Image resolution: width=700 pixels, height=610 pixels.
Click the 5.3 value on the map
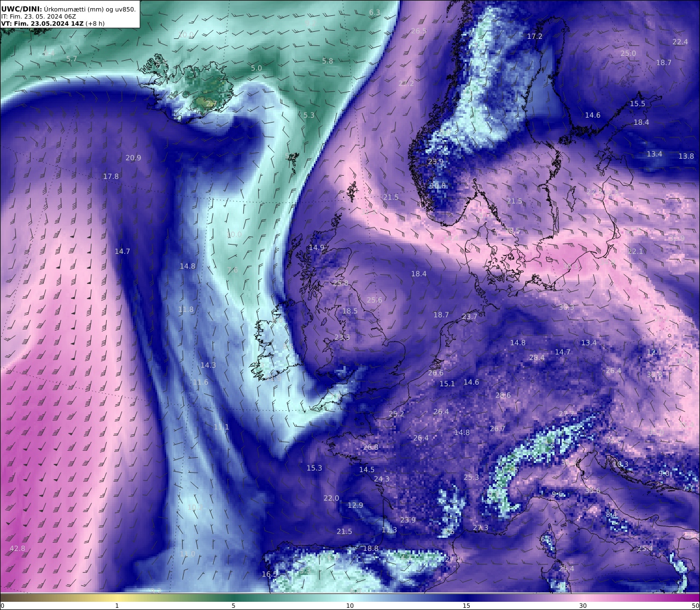(x=309, y=115)
